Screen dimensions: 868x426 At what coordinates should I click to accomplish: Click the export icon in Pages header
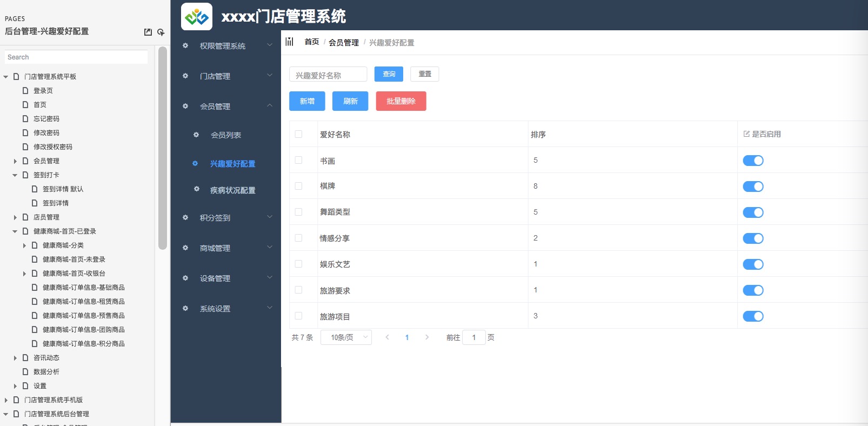(x=148, y=32)
